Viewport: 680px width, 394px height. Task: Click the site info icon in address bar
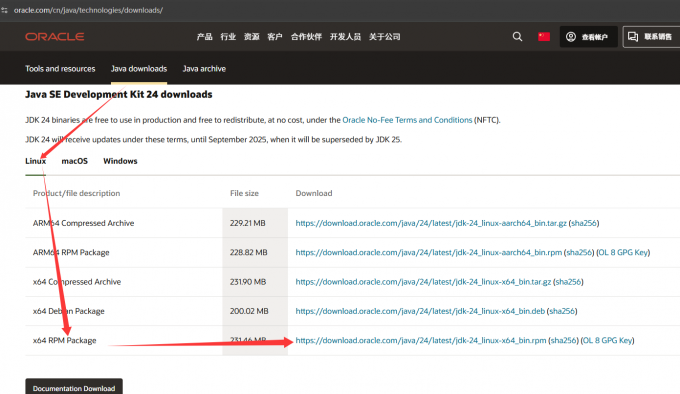tap(4, 10)
